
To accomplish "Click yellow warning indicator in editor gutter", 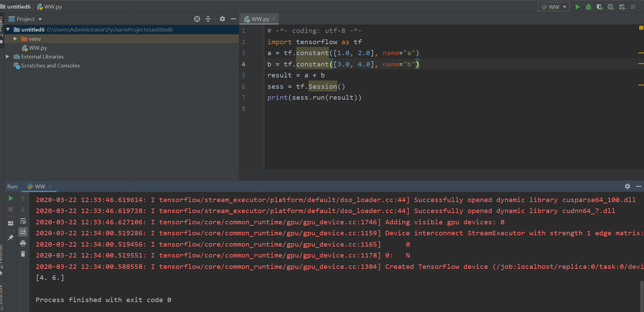I will pyautogui.click(x=641, y=28).
